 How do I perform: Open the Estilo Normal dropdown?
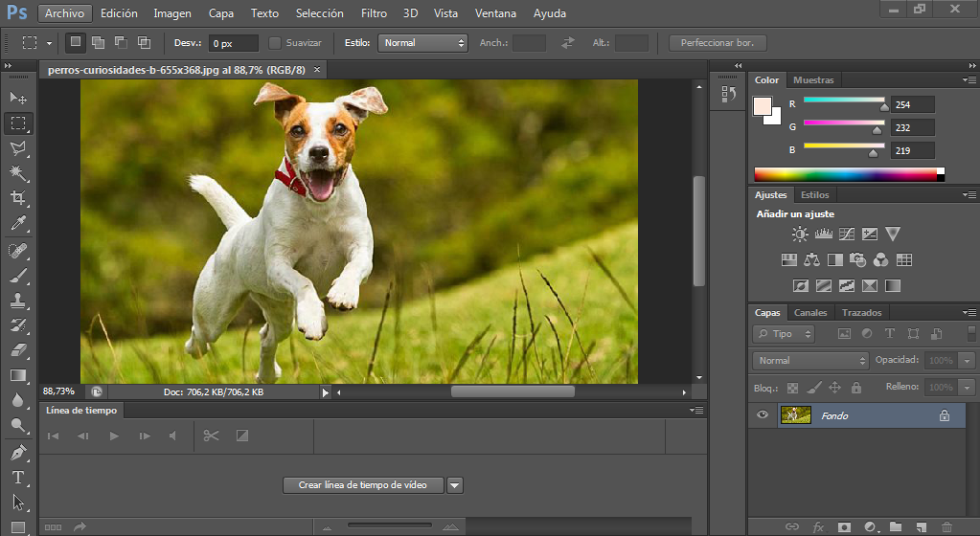(x=422, y=43)
